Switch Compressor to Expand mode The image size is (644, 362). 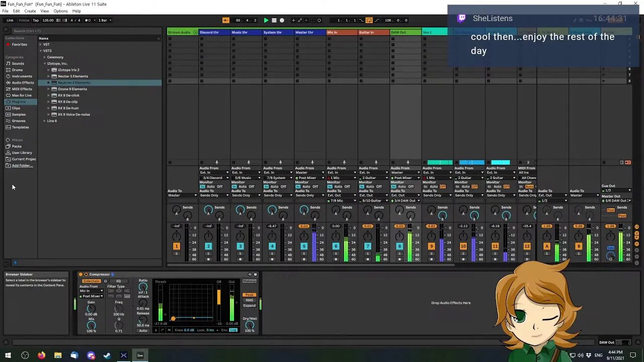tap(250, 306)
